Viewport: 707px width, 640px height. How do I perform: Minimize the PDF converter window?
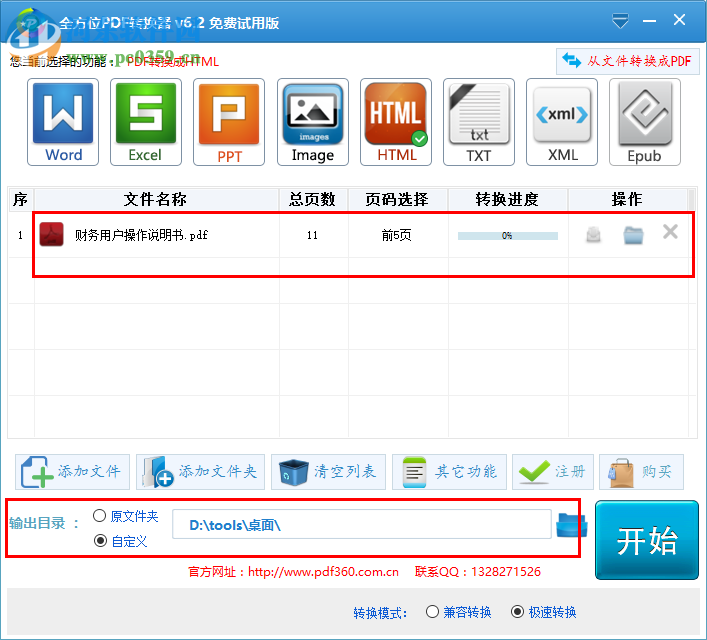pyautogui.click(x=649, y=21)
